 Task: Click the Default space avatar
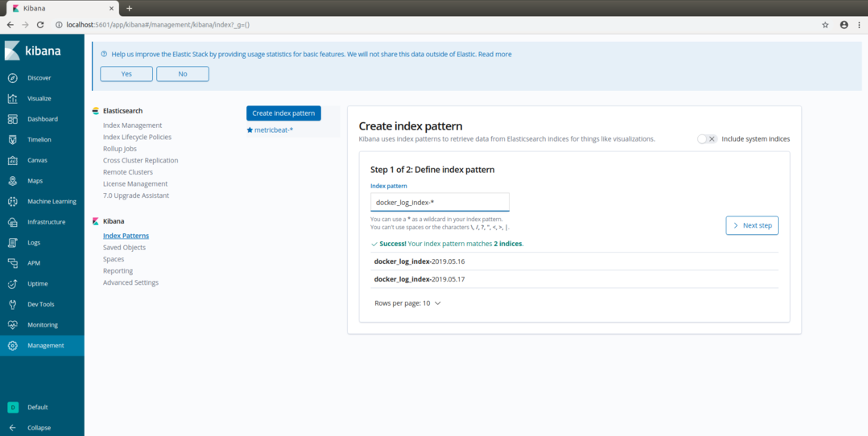pos(12,407)
